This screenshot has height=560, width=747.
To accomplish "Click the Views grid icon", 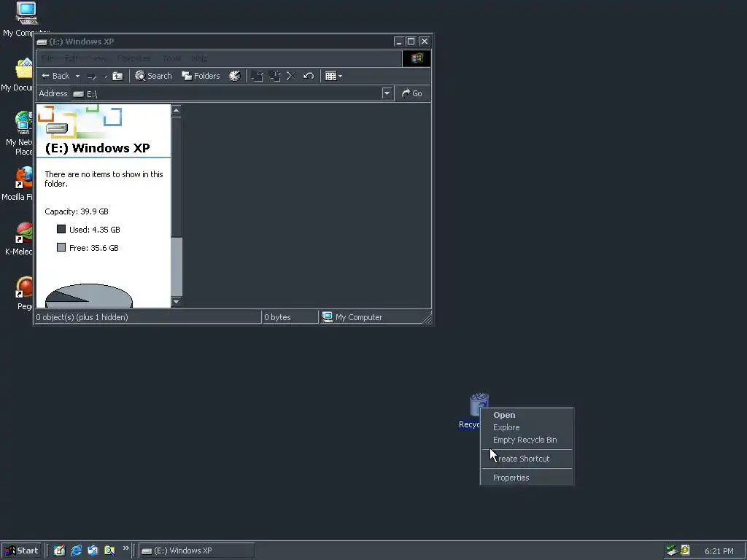I will coord(330,76).
